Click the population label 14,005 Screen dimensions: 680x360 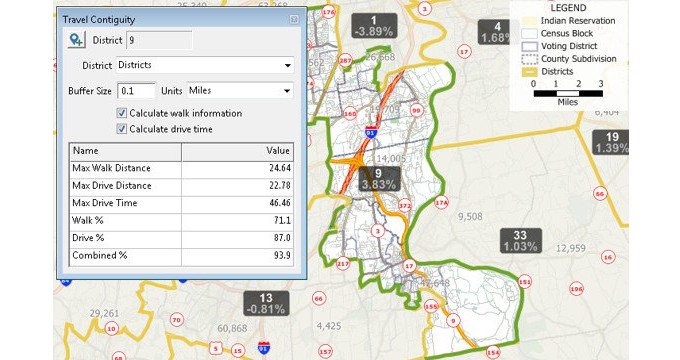pyautogui.click(x=391, y=159)
